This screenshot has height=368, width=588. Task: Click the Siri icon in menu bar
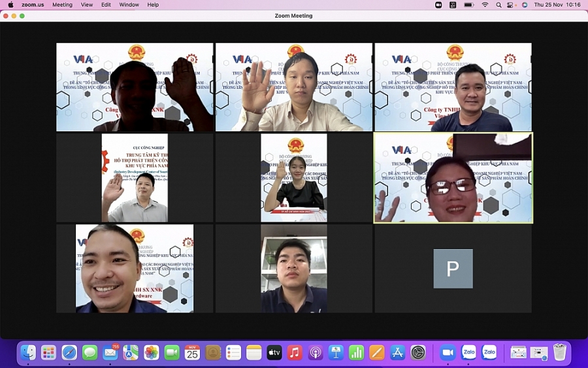click(525, 5)
